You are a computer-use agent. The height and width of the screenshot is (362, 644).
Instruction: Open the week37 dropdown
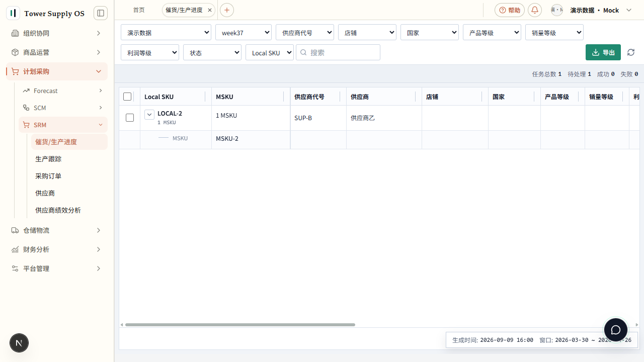point(244,33)
